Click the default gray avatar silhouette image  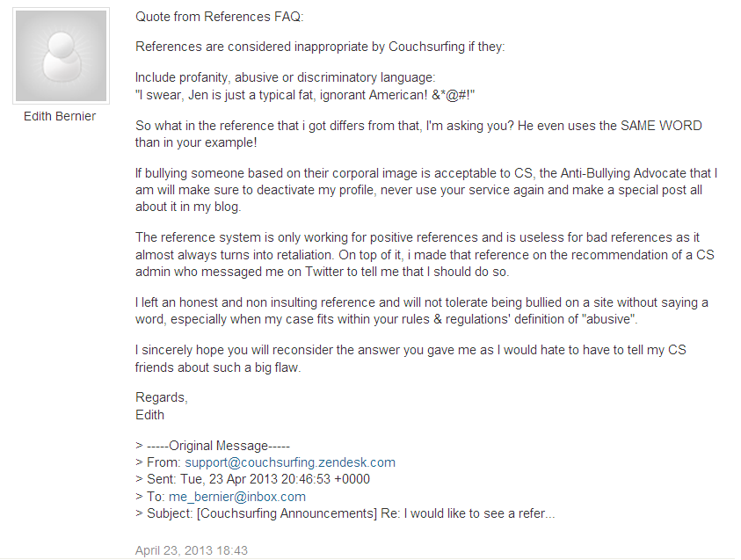(x=61, y=55)
